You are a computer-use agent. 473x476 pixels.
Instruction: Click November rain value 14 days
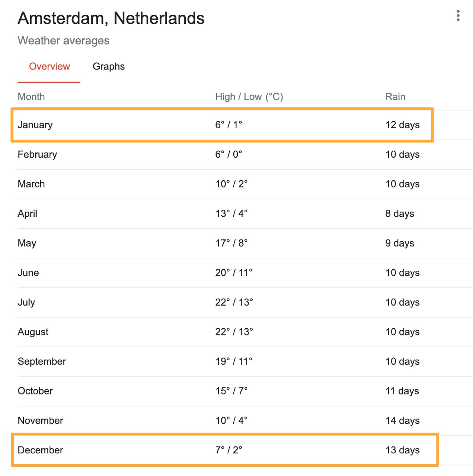tap(402, 421)
